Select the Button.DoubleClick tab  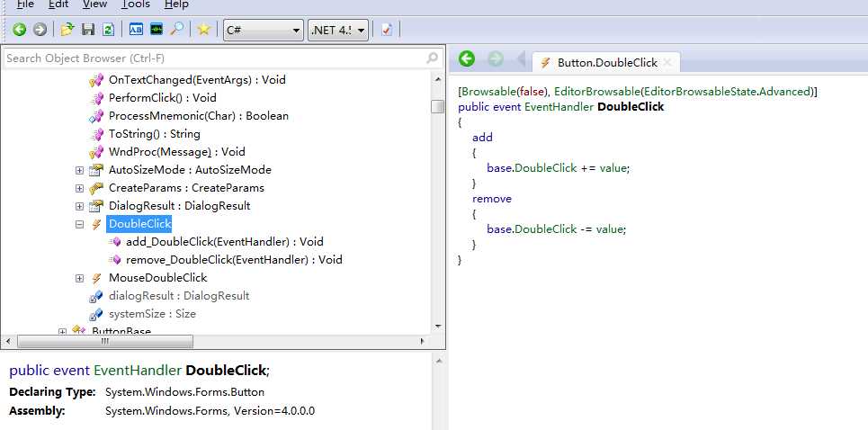pos(607,63)
